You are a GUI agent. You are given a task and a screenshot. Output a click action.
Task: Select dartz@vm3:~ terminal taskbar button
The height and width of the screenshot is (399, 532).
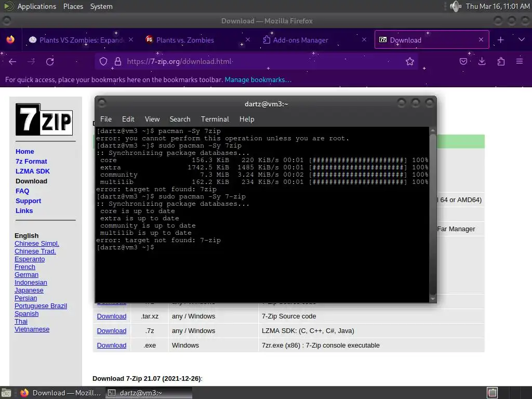tap(149, 393)
